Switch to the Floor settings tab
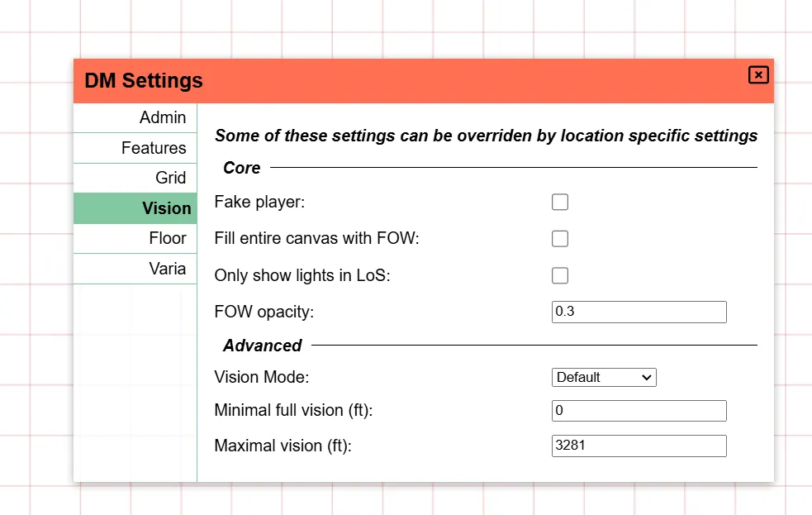Screen dimensions: 812x515 point(169,238)
